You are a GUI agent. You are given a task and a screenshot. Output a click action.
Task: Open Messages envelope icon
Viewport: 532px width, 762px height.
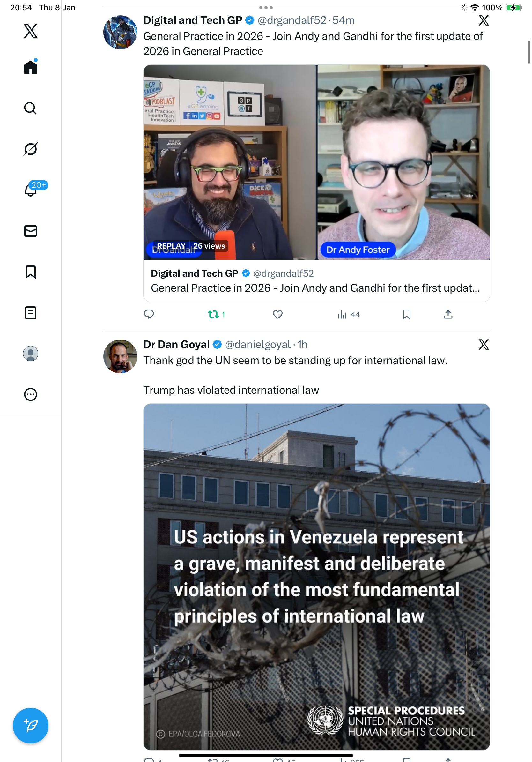tap(31, 231)
